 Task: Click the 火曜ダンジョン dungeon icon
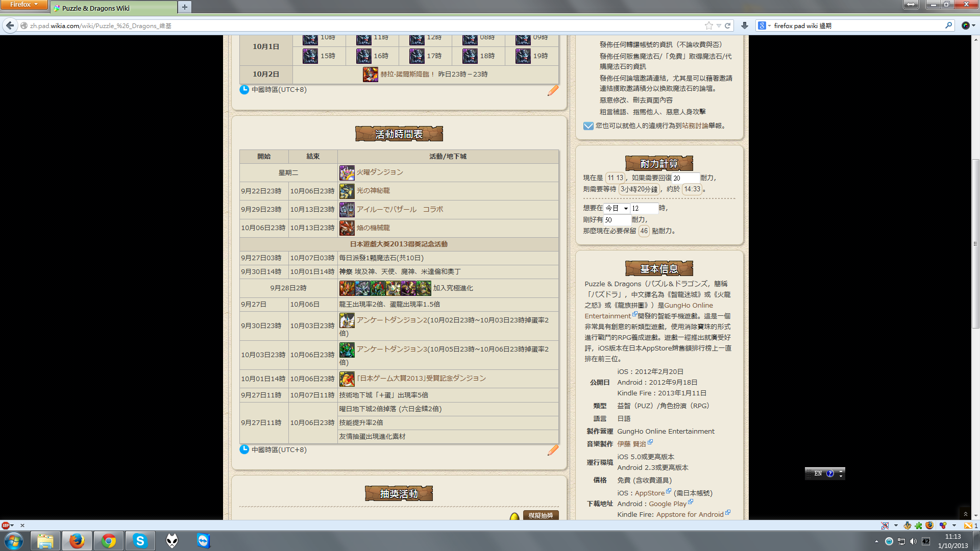347,172
